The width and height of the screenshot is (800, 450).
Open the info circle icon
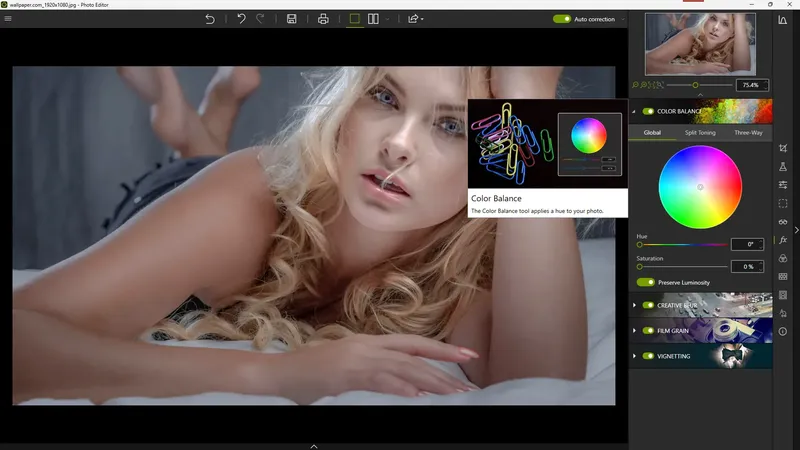point(783,332)
